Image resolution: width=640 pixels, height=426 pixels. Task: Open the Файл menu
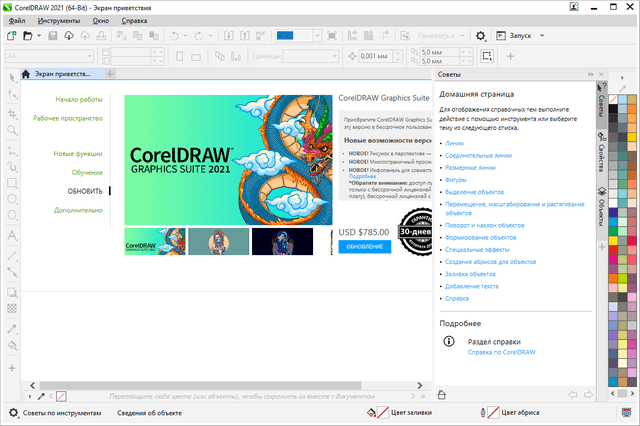click(x=18, y=20)
